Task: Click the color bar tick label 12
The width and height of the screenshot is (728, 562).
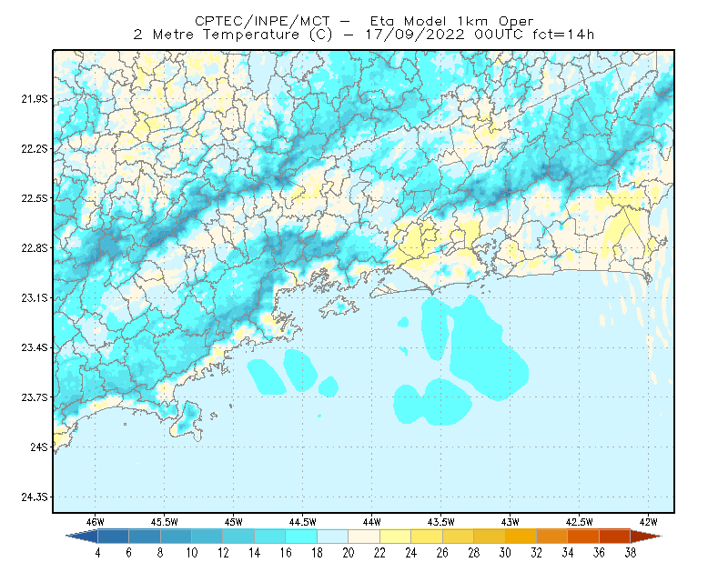Action: pos(223,553)
